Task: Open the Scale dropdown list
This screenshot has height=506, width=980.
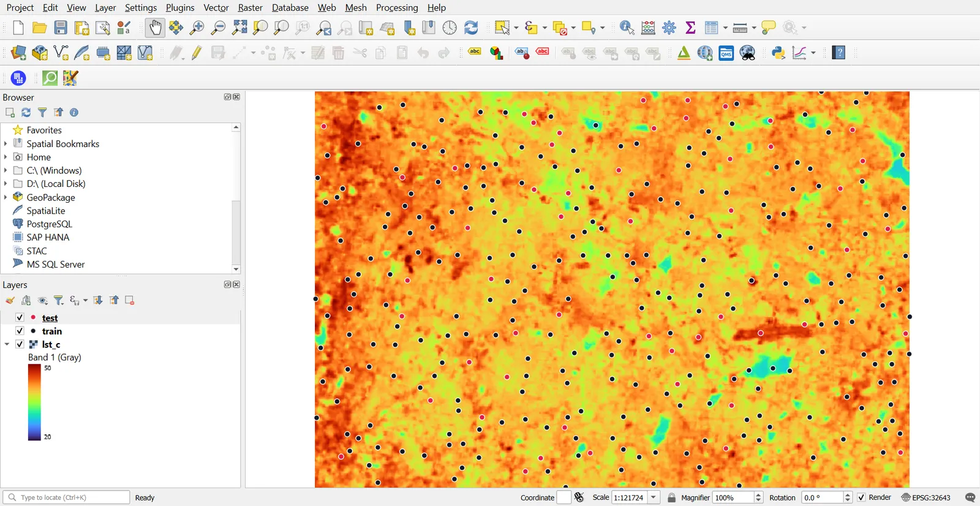Action: pyautogui.click(x=654, y=497)
